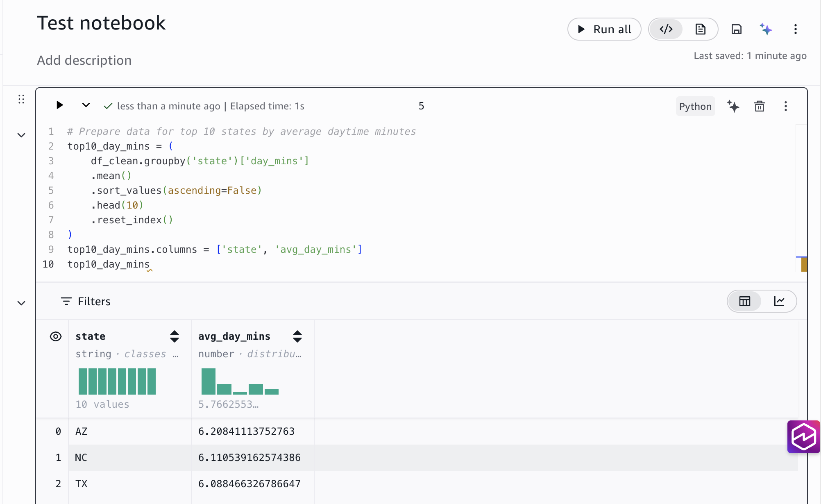Click the 5.7662553… minimum value text
The height and width of the screenshot is (504, 821).
(x=229, y=404)
